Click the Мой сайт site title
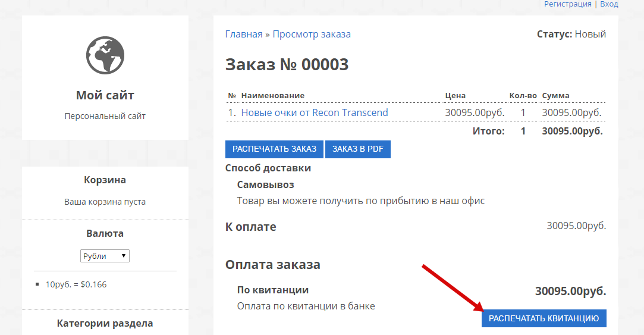 coord(105,95)
